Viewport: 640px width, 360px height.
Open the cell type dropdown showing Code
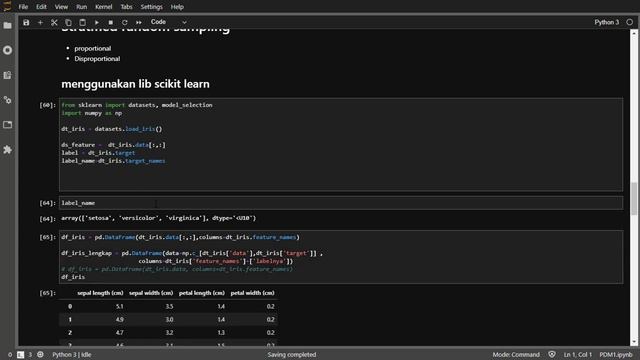[x=168, y=22]
